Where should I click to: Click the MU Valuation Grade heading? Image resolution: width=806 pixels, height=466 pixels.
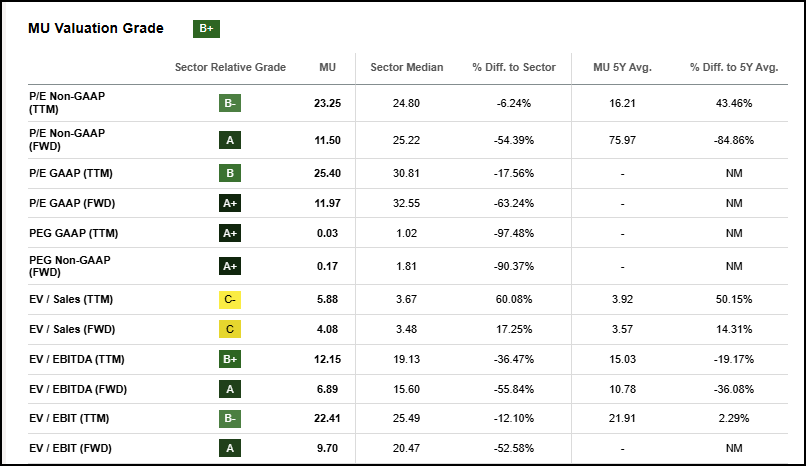pyautogui.click(x=96, y=29)
